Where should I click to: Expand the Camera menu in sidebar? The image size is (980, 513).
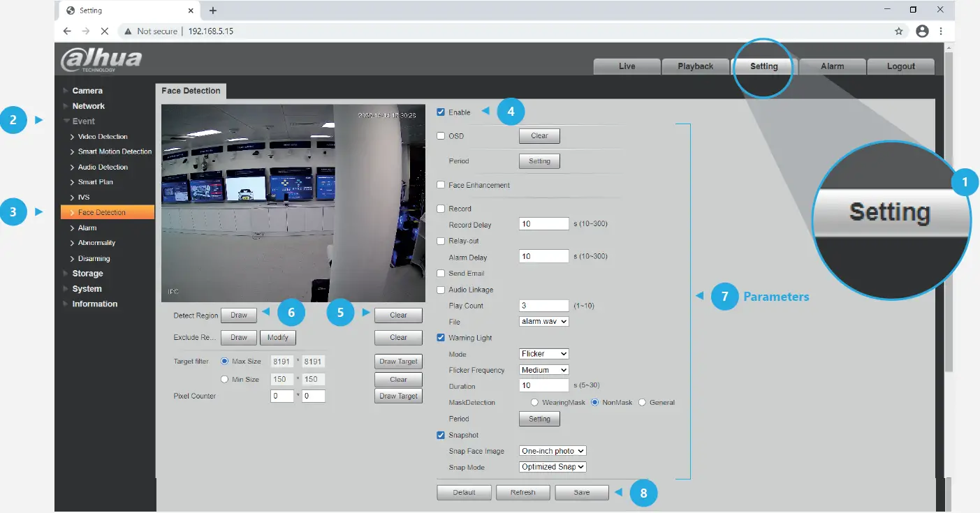pos(87,91)
